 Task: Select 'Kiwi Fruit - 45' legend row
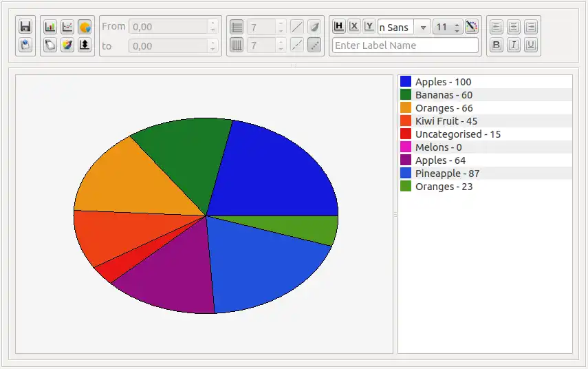pyautogui.click(x=486, y=121)
